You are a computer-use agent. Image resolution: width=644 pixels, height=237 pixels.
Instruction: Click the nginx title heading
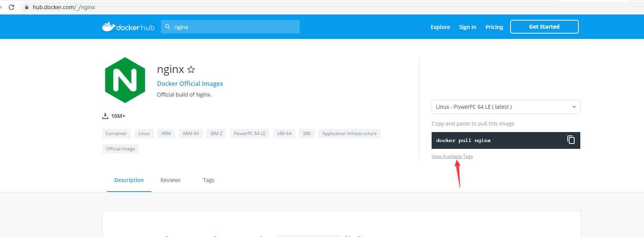point(170,69)
